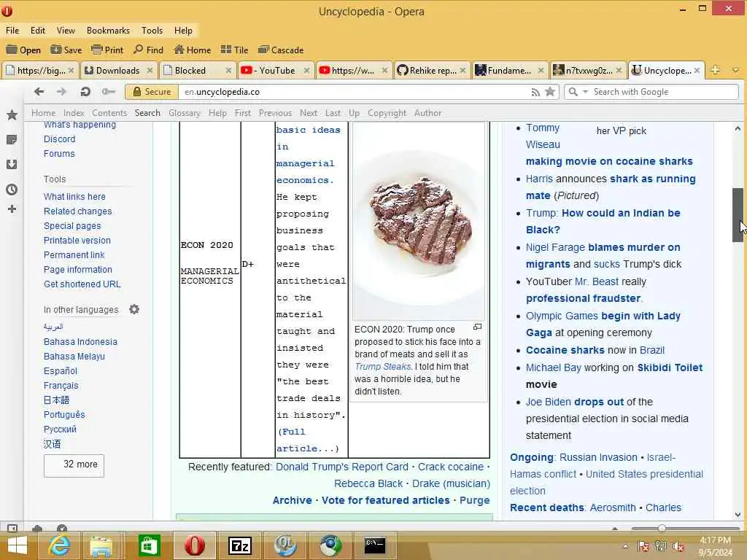Open the Notes panel in sidebar

click(x=12, y=139)
